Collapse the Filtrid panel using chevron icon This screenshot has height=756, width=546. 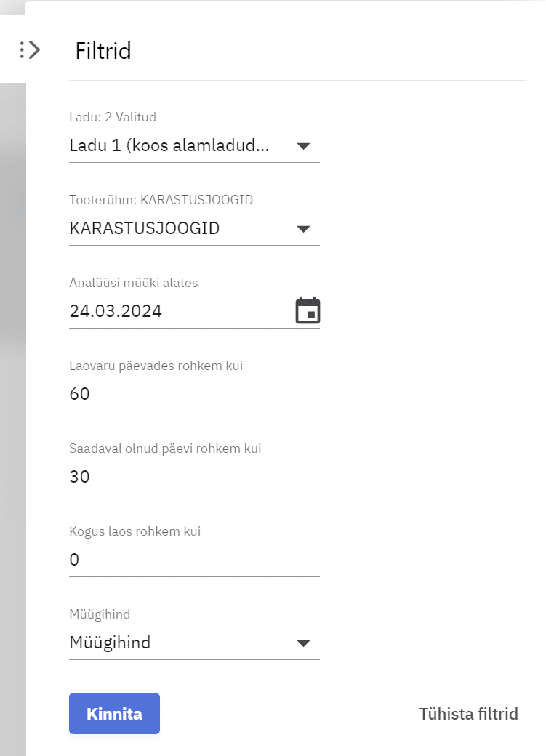pos(31,50)
